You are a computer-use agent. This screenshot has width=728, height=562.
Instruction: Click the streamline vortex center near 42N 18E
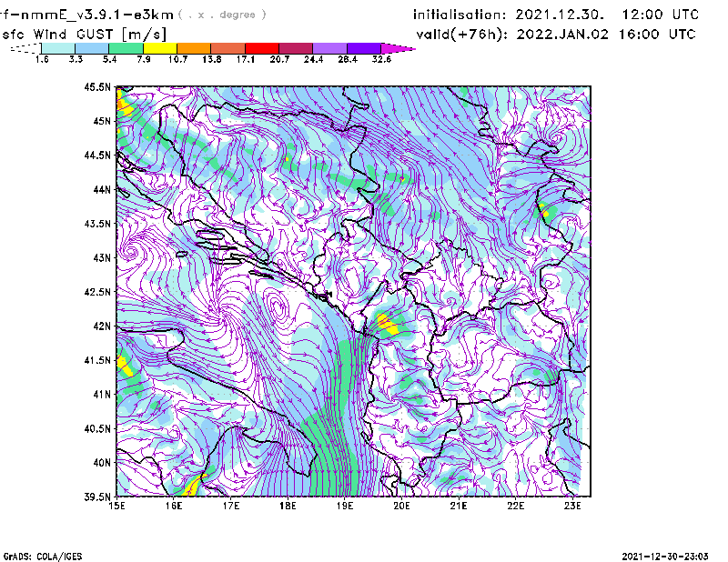(278, 309)
